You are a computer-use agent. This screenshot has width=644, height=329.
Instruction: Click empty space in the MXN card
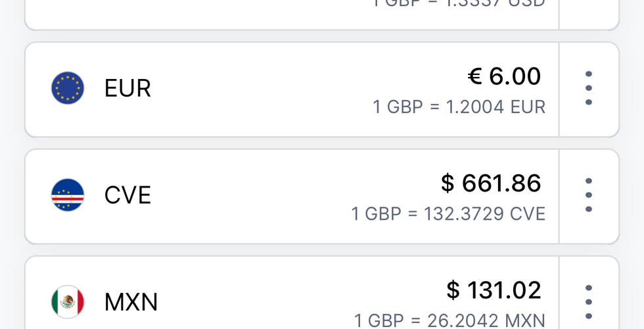[263, 302]
